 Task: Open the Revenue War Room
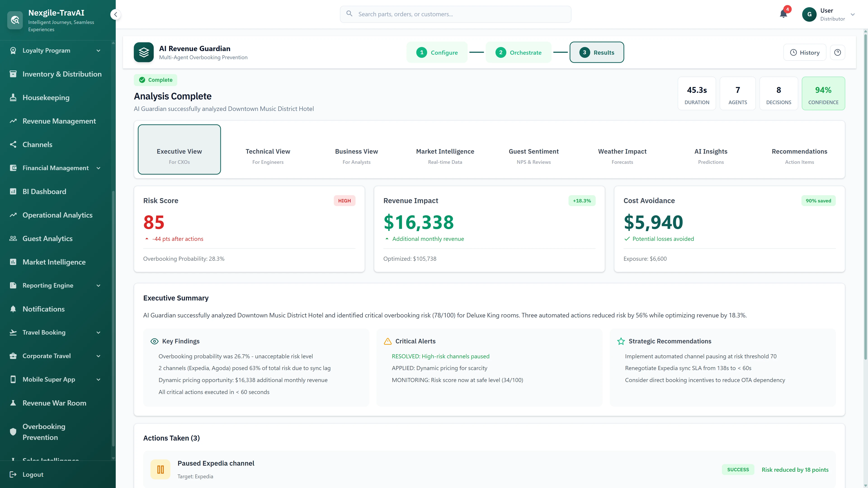[54, 403]
